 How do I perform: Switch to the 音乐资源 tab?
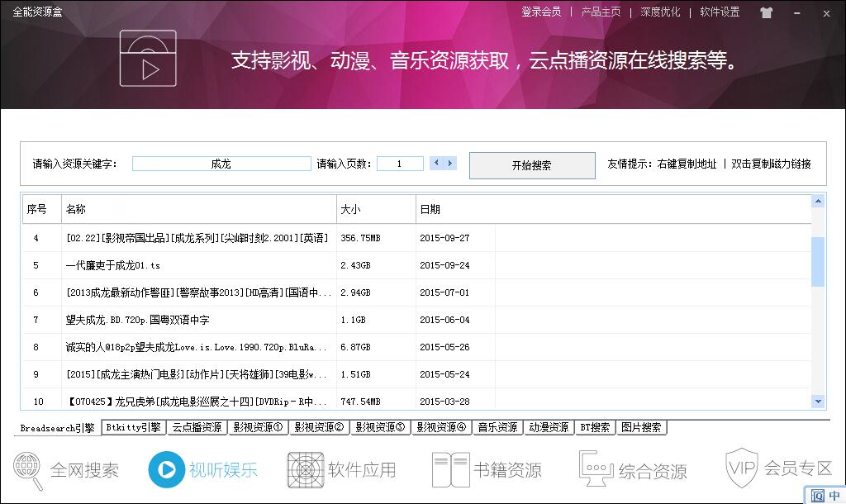[x=499, y=427]
